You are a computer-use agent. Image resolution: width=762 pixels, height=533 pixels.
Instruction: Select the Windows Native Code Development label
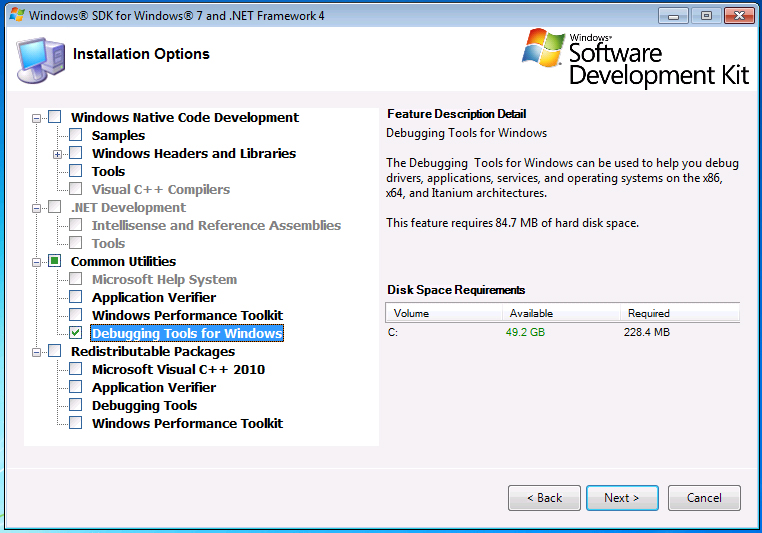click(x=185, y=118)
